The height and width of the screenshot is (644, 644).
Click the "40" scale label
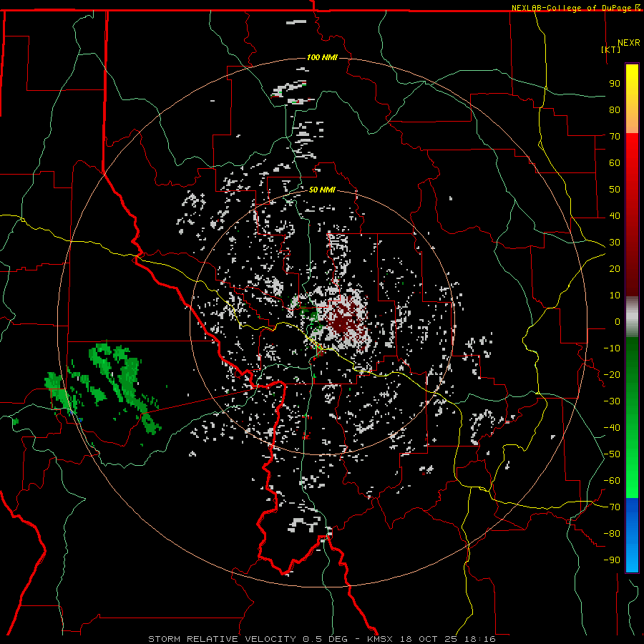pyautogui.click(x=615, y=215)
